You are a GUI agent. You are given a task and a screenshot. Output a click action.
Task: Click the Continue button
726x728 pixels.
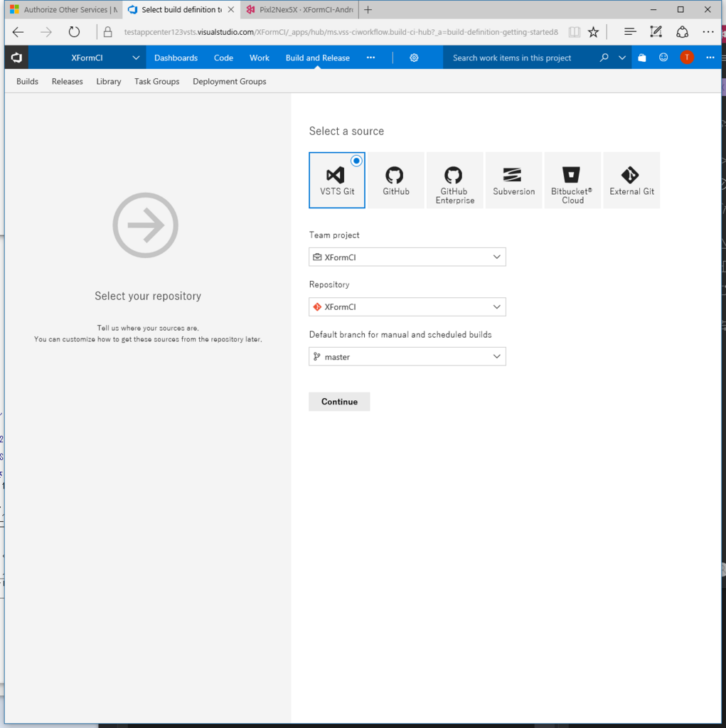(x=340, y=402)
